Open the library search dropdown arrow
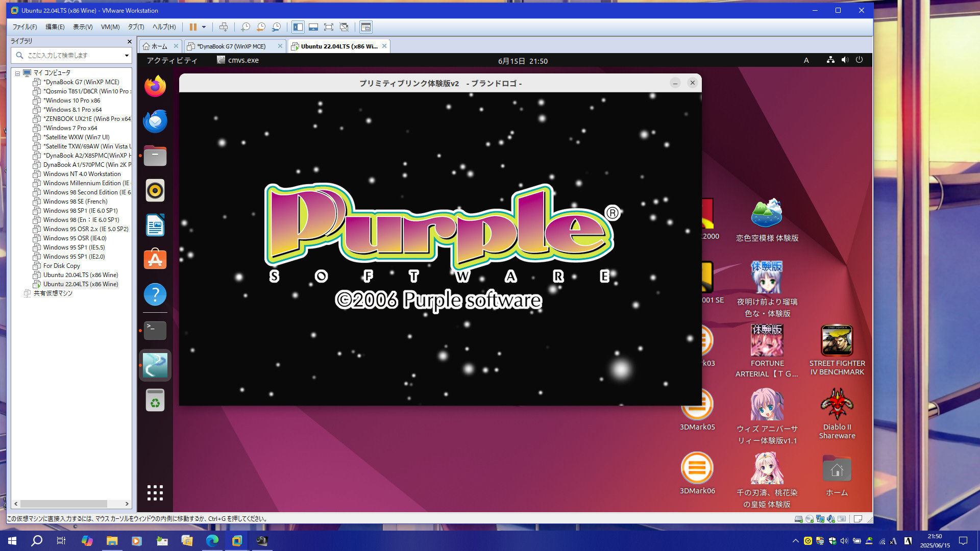This screenshot has width=980, height=551. point(127,55)
